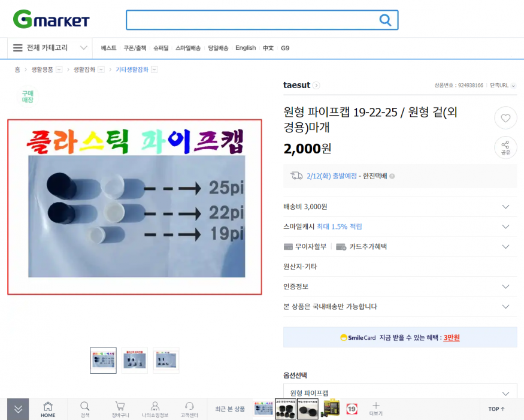Viewport: 524px width, 420px height.
Task: Open the 원형 파이프캡 option dropdown
Action: click(400, 393)
